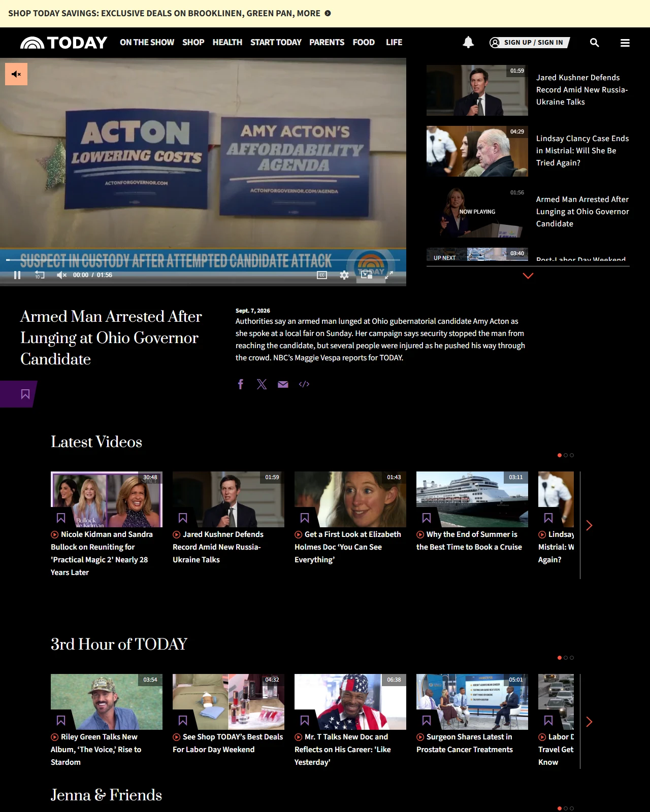
Task: Bookmark the Nicole Kidman video
Action: pyautogui.click(x=61, y=518)
